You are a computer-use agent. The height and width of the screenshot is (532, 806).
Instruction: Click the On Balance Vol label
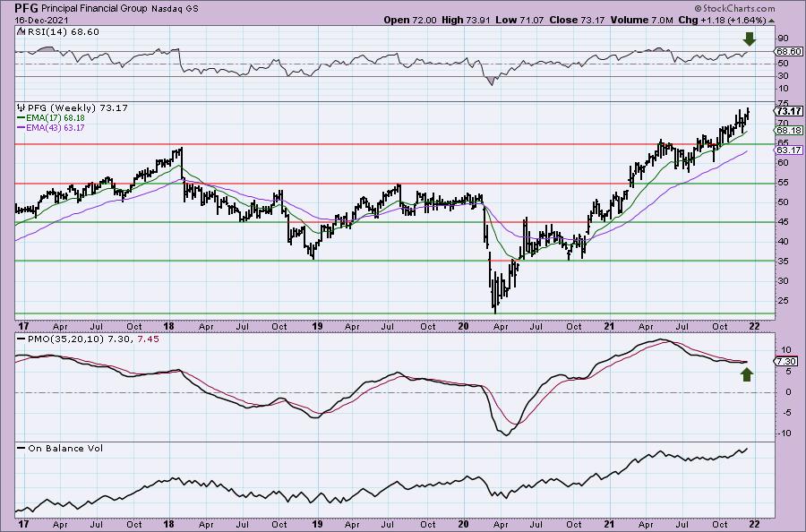coord(65,448)
